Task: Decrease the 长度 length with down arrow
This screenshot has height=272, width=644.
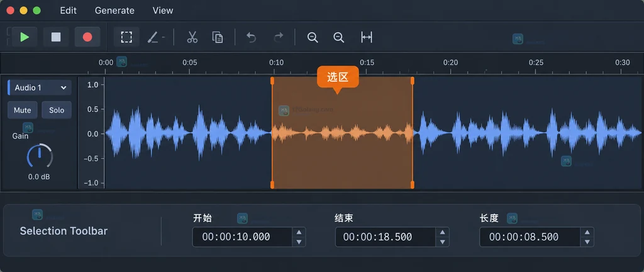Action: 587,242
